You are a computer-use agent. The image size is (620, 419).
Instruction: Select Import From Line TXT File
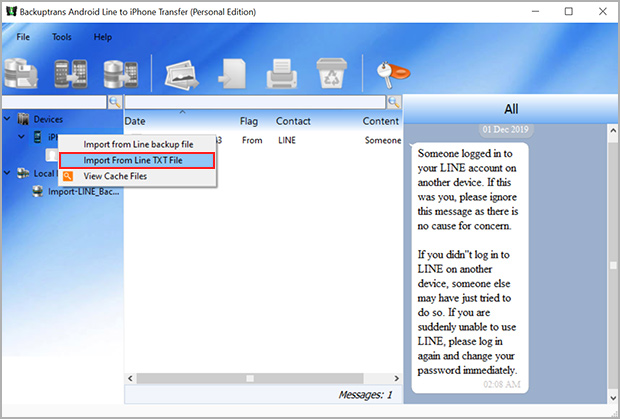[135, 160]
